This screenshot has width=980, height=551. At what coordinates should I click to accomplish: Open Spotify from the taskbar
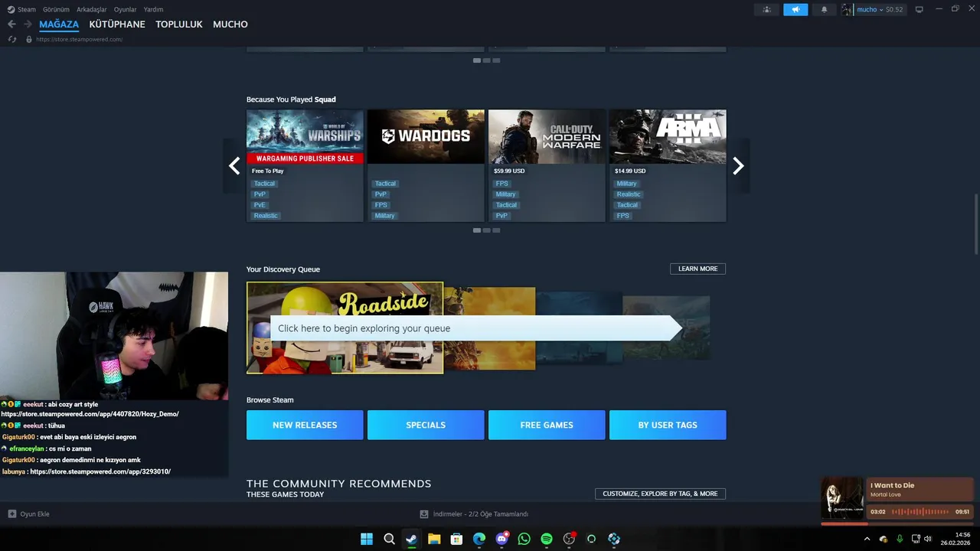point(547,539)
